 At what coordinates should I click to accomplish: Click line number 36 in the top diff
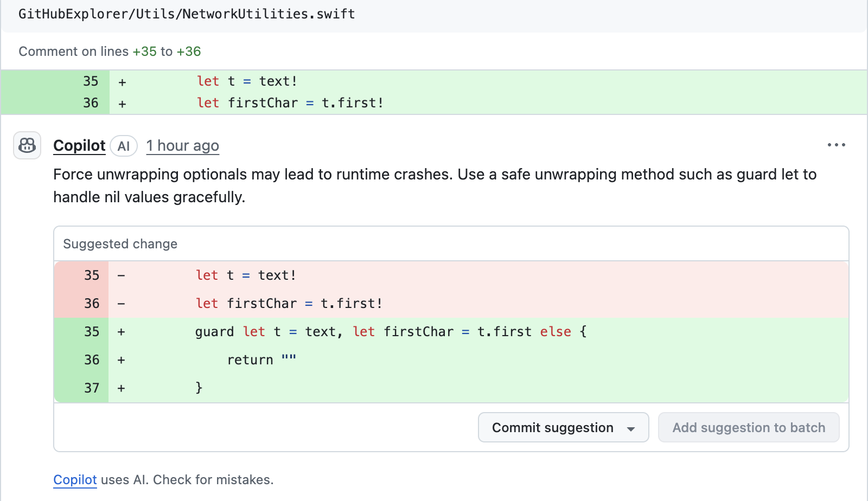click(91, 103)
